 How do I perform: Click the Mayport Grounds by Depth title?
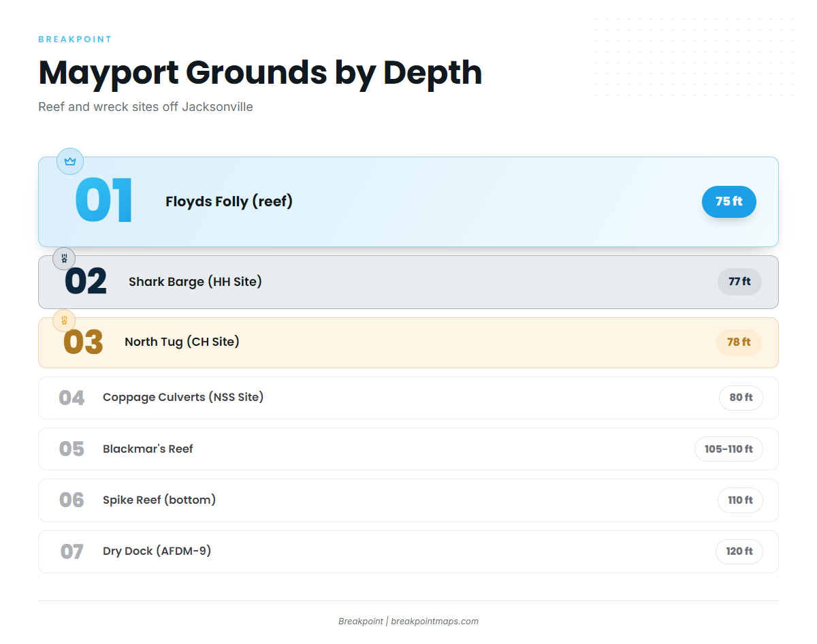click(260, 72)
